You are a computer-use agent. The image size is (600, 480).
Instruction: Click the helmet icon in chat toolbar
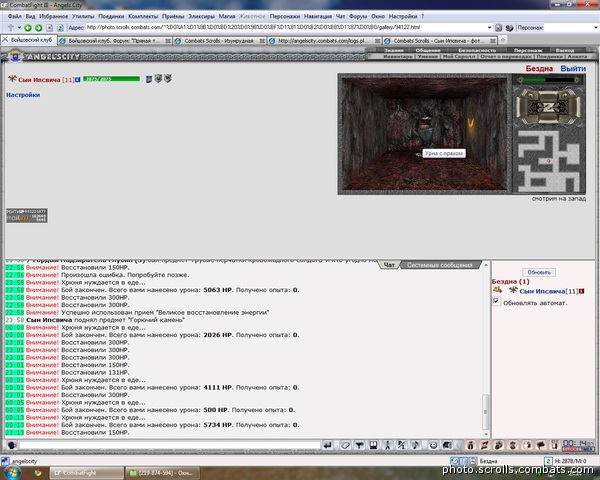(447, 445)
